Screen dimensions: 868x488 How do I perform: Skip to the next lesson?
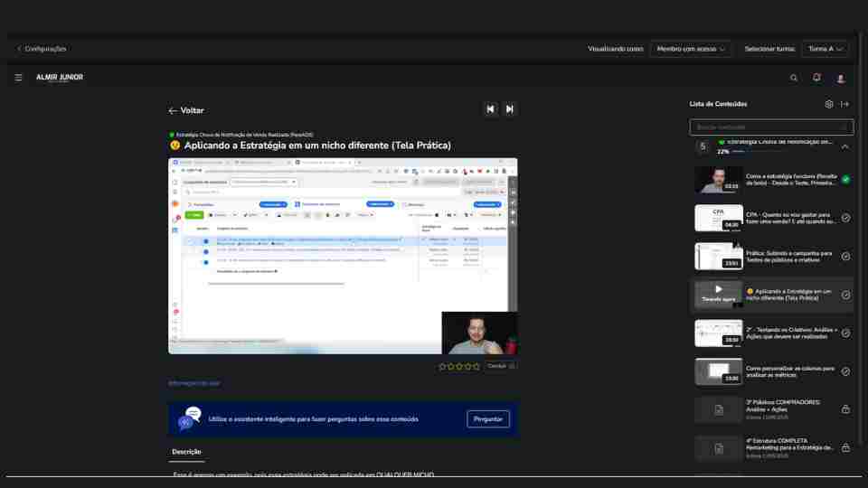pyautogui.click(x=510, y=109)
